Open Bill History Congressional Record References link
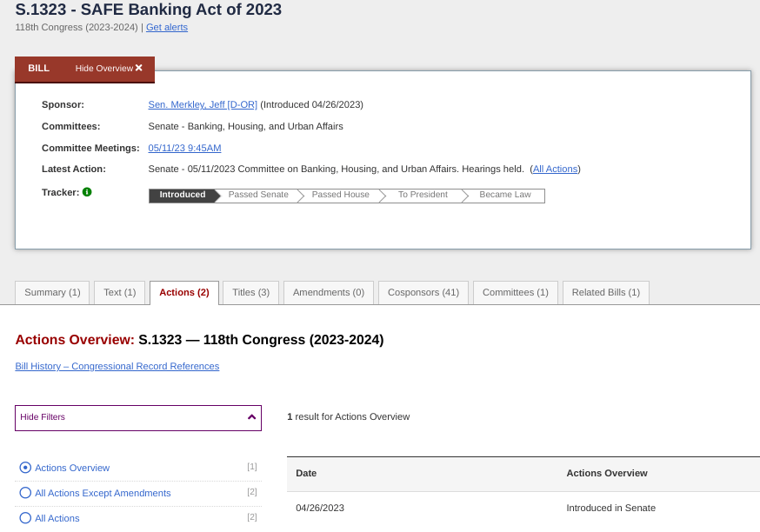The width and height of the screenshot is (760, 532). point(117,366)
